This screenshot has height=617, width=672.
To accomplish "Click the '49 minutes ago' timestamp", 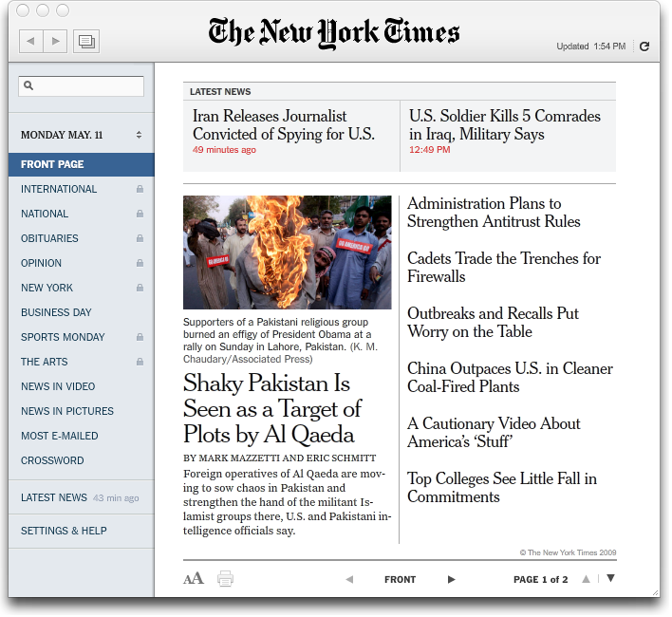I will click(x=225, y=150).
